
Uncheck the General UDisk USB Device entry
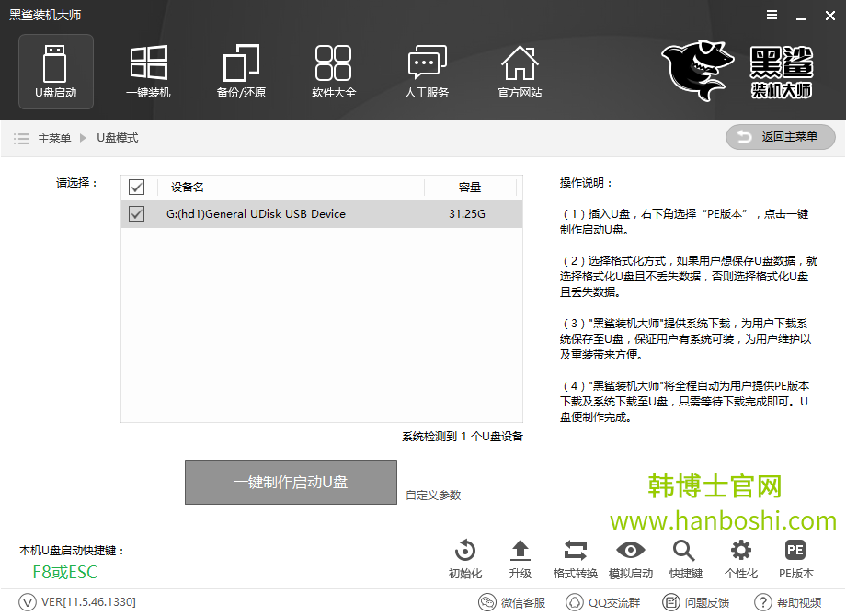point(136,213)
